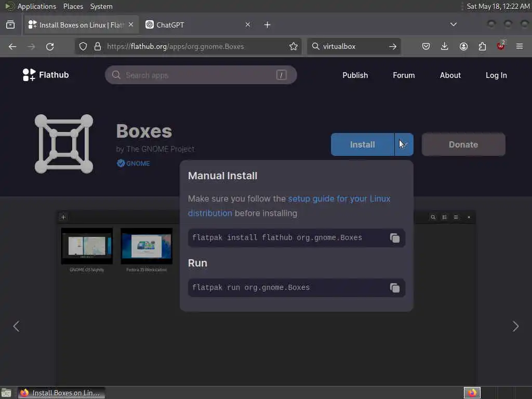Open the System menu
Screen dimensions: 532x399
[101, 6]
